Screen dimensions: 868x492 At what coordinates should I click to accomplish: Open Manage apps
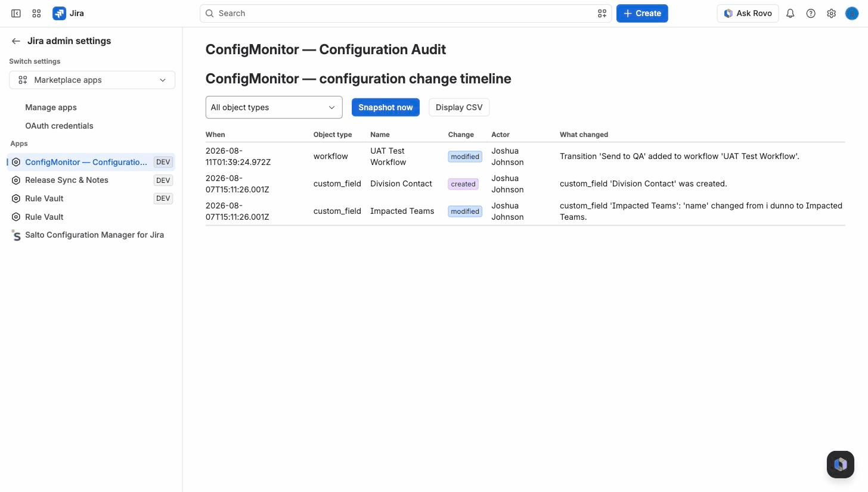pos(51,107)
